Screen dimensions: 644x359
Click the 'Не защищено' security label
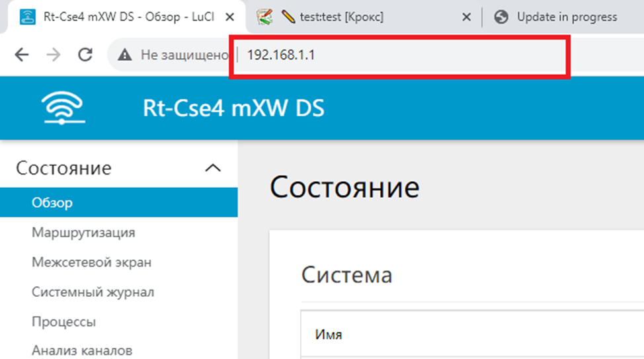184,55
